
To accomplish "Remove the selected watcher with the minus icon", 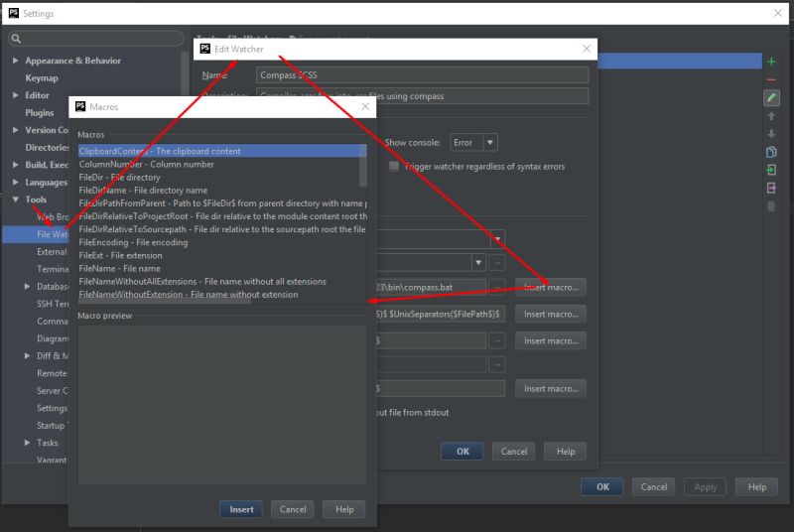I will [x=771, y=80].
